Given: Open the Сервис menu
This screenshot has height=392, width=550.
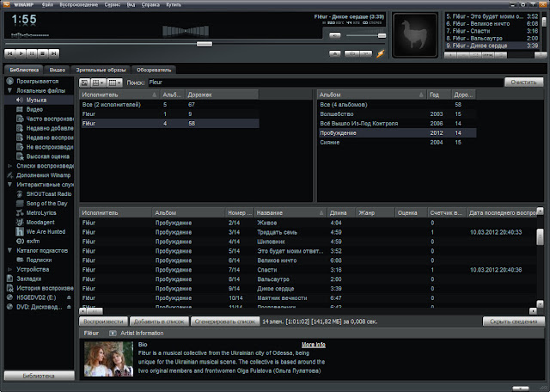Looking at the screenshot, I should (113, 4).
